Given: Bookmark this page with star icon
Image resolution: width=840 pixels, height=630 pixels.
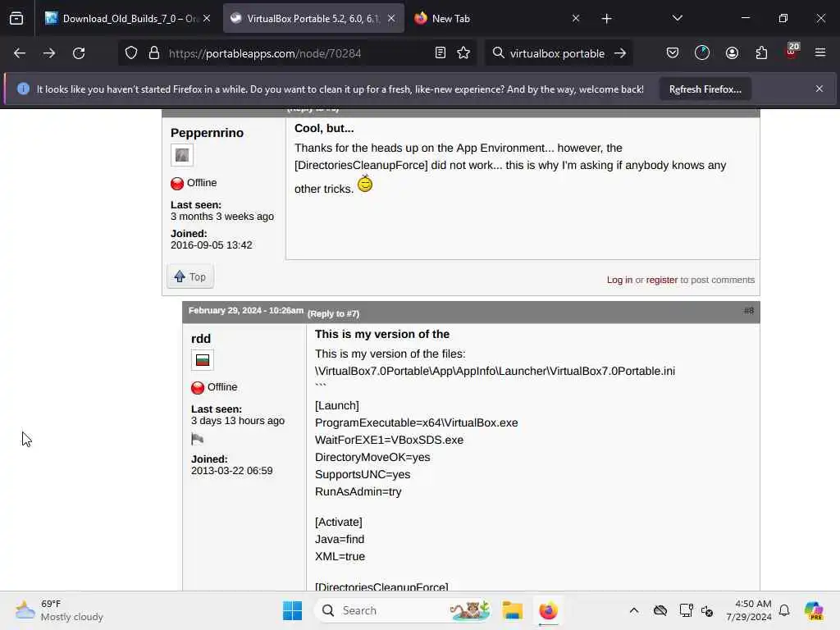Looking at the screenshot, I should pyautogui.click(x=463, y=53).
